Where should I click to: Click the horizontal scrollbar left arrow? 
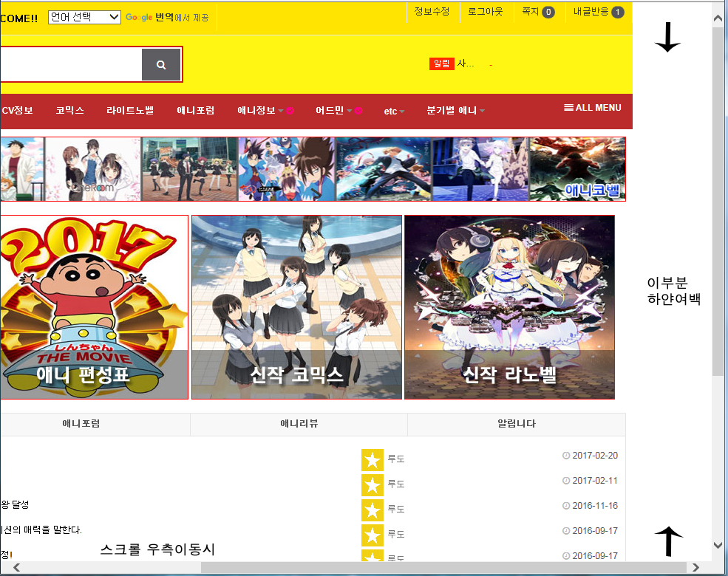coord(17,567)
